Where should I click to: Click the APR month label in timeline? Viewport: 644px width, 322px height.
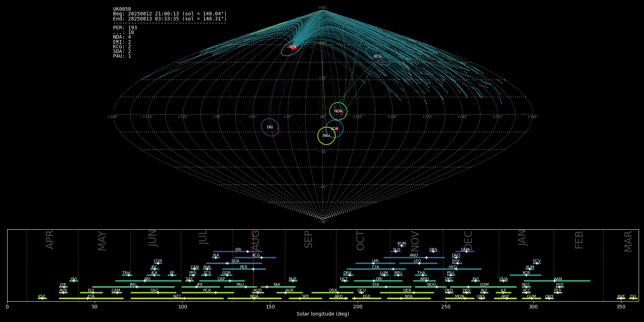coord(50,240)
